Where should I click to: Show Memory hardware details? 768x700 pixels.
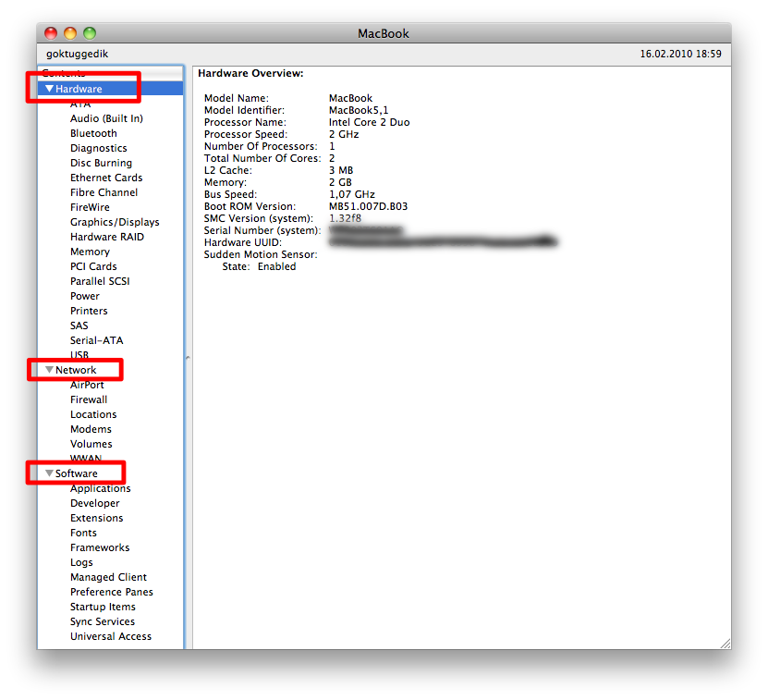click(90, 252)
